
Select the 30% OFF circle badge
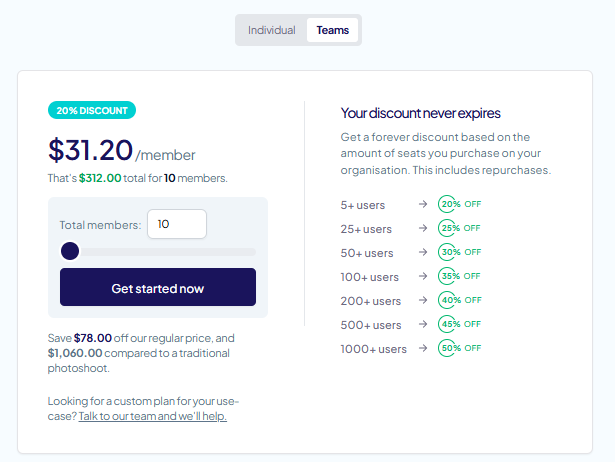[x=449, y=252]
